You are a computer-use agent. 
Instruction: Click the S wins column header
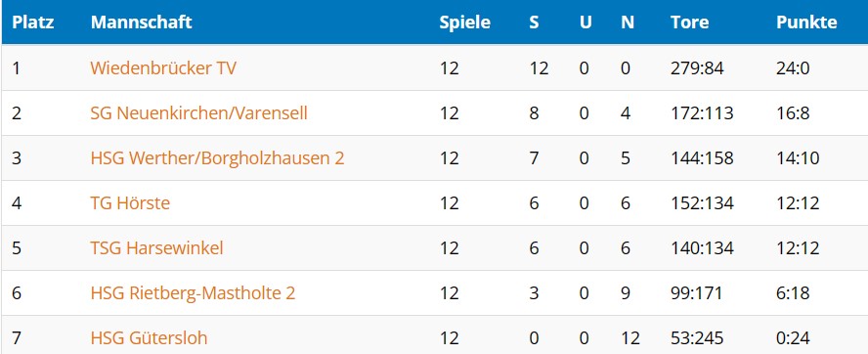[x=534, y=22]
